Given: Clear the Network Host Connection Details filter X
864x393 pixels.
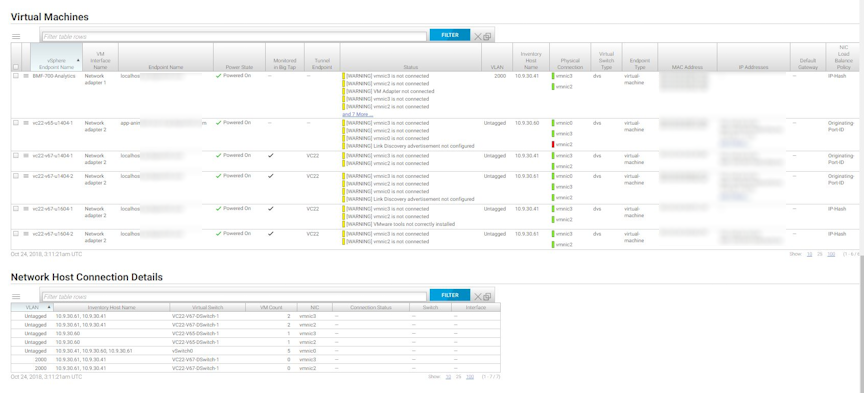Looking at the screenshot, I should point(478,297).
